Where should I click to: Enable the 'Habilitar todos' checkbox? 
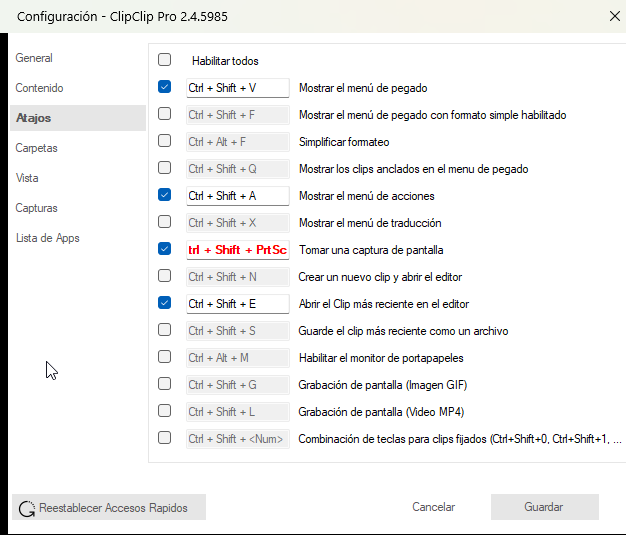(165, 60)
